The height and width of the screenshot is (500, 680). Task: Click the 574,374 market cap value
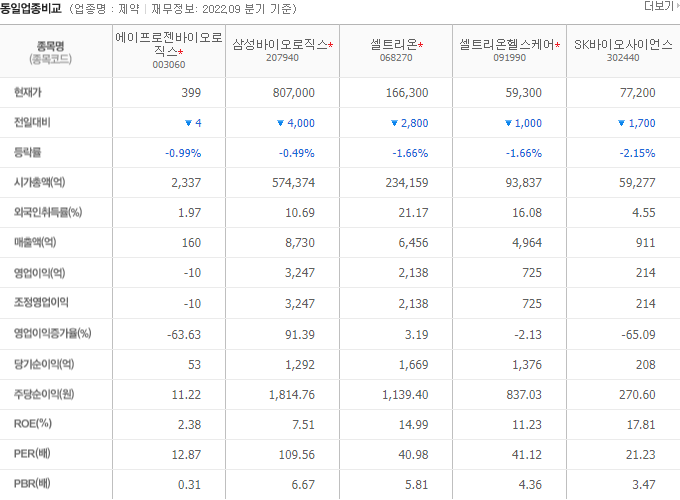tap(294, 183)
